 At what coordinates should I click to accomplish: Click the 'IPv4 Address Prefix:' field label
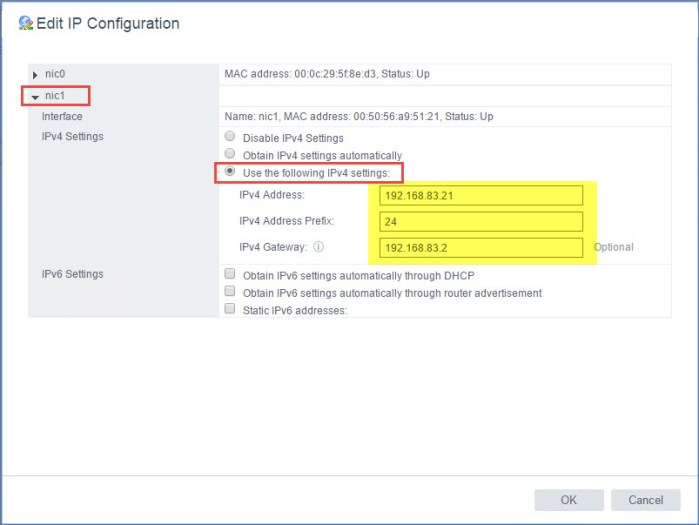click(x=287, y=221)
